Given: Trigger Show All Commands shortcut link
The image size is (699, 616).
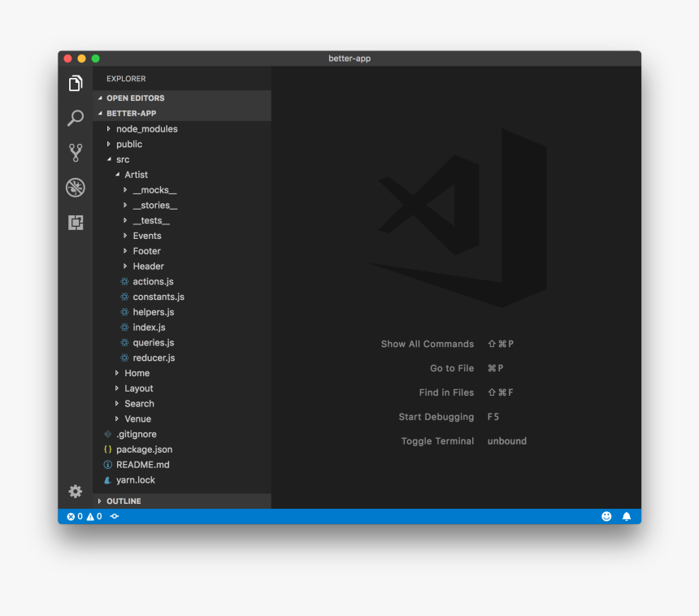Looking at the screenshot, I should tap(428, 344).
